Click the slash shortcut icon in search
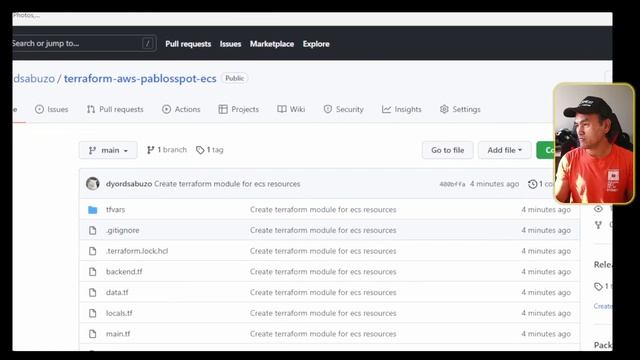 pyautogui.click(x=148, y=43)
